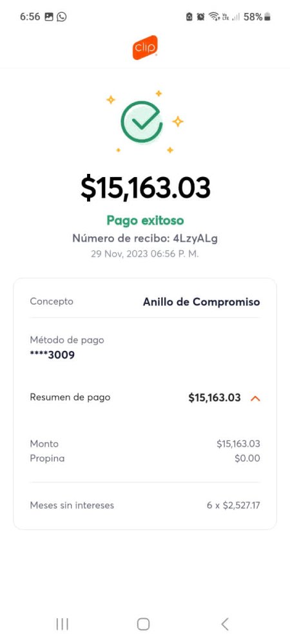Tap the Propina $0.00 row
The width and height of the screenshot is (290, 644).
(x=145, y=459)
